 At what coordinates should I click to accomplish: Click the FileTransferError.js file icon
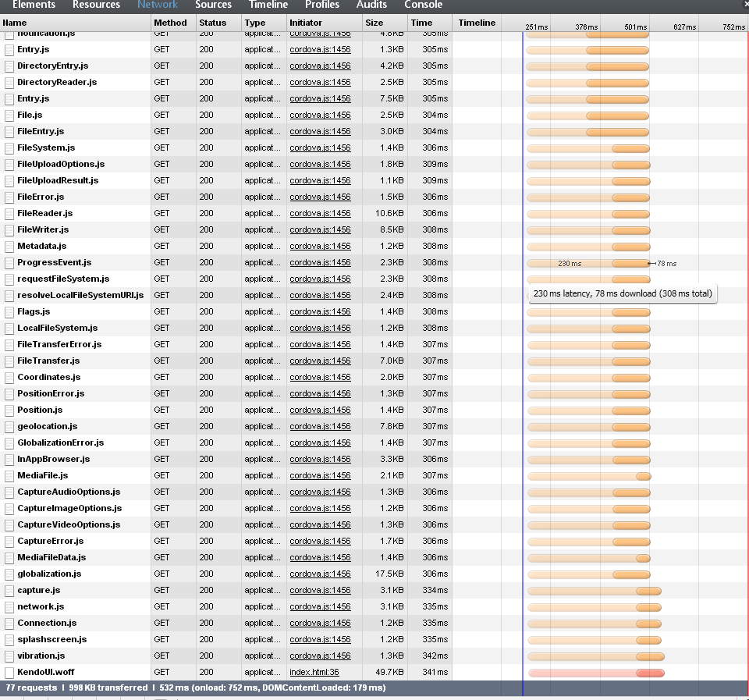pos(9,345)
